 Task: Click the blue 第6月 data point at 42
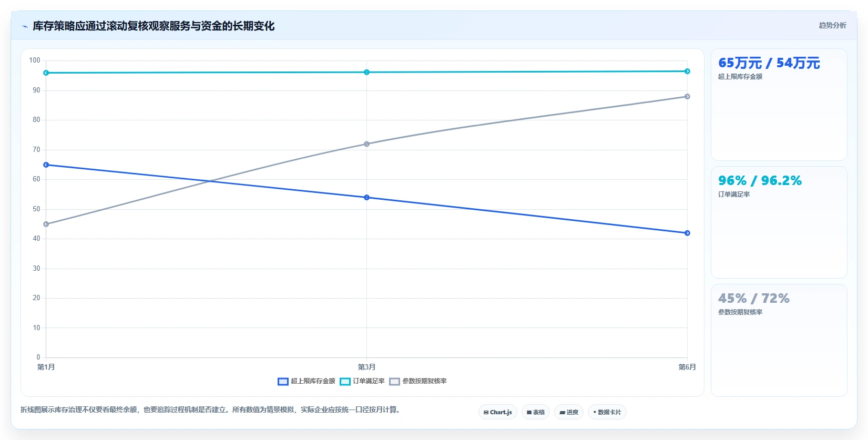coord(687,233)
